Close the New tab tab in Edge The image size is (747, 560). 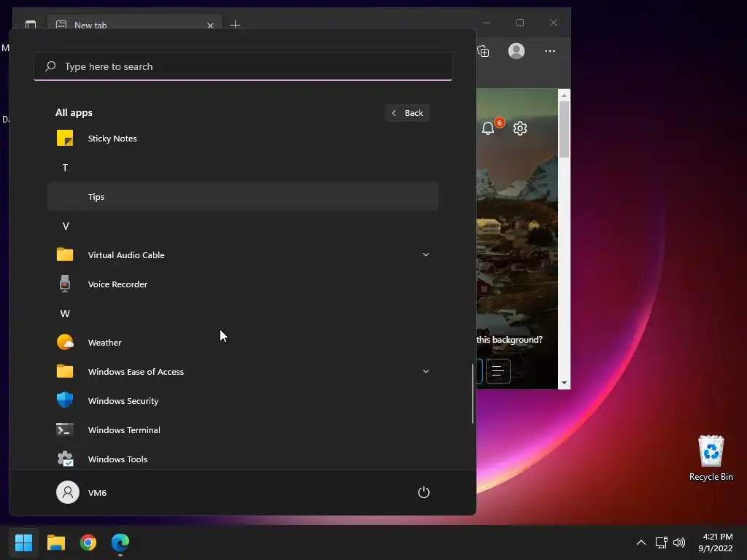pos(211,26)
